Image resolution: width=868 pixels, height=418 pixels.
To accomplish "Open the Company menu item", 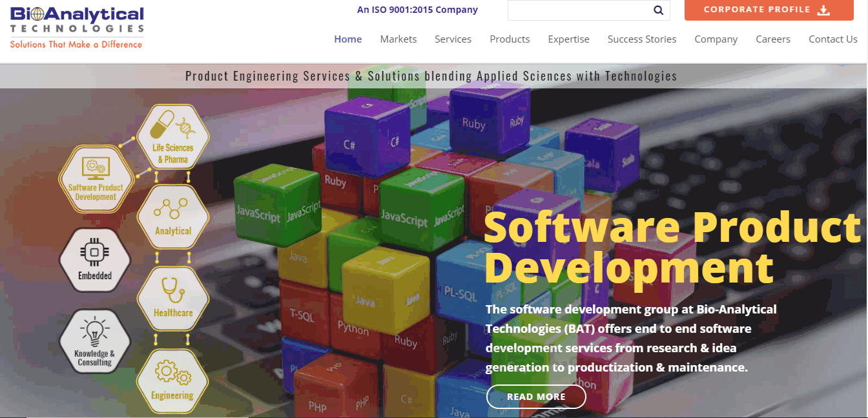I will [x=716, y=39].
